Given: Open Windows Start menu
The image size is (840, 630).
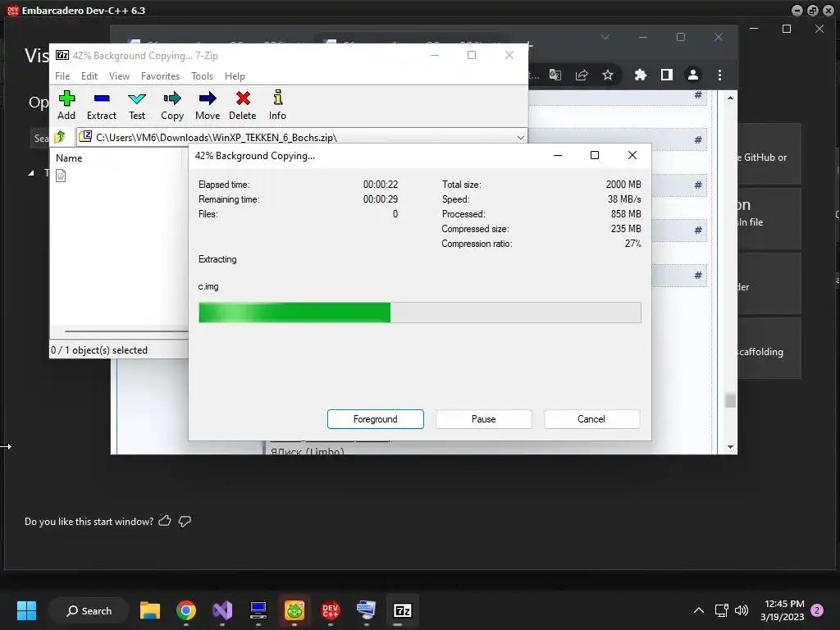Looking at the screenshot, I should coord(26,610).
